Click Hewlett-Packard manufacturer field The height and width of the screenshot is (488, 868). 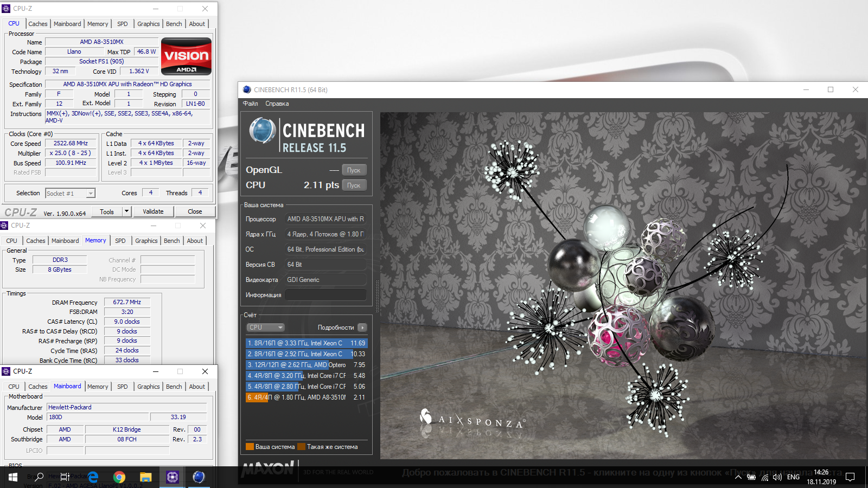click(x=127, y=407)
